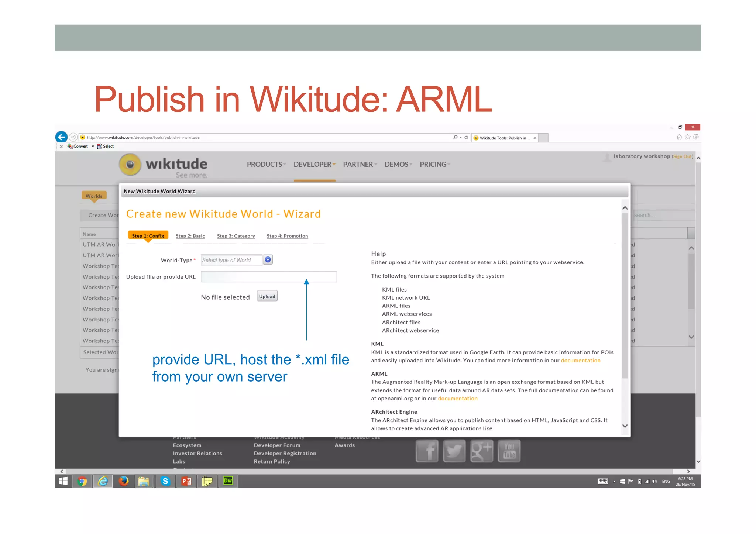Open the DEVELOPER menu

tap(315, 164)
